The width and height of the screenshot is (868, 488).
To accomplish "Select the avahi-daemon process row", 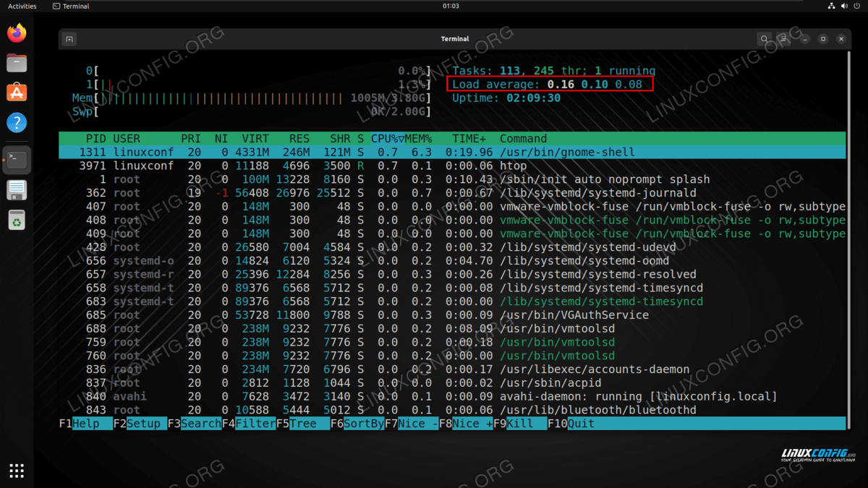I will [x=452, y=396].
